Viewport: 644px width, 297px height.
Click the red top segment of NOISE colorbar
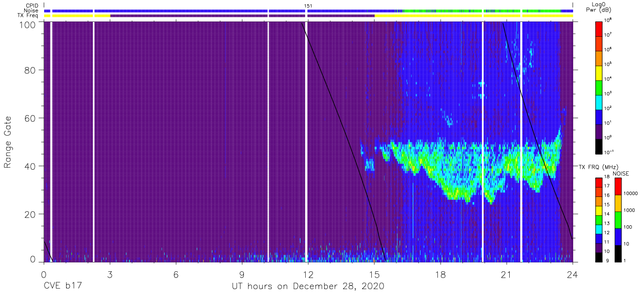(x=618, y=186)
